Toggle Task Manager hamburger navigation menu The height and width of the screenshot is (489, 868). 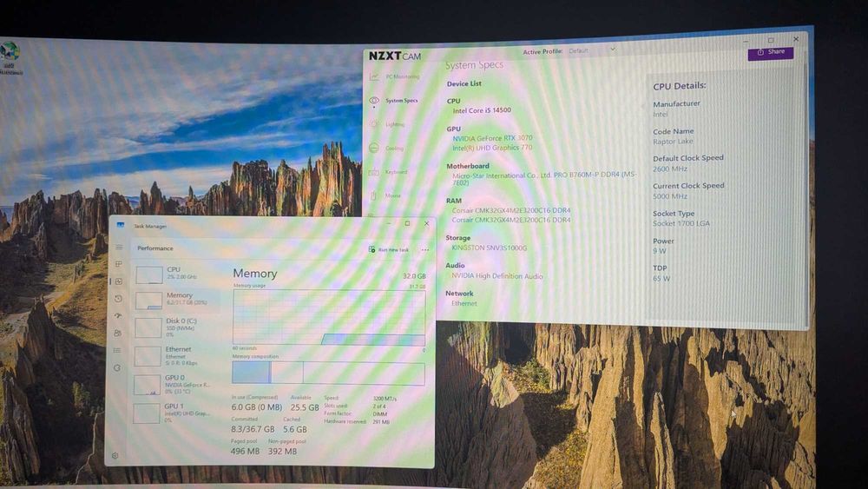(x=119, y=247)
